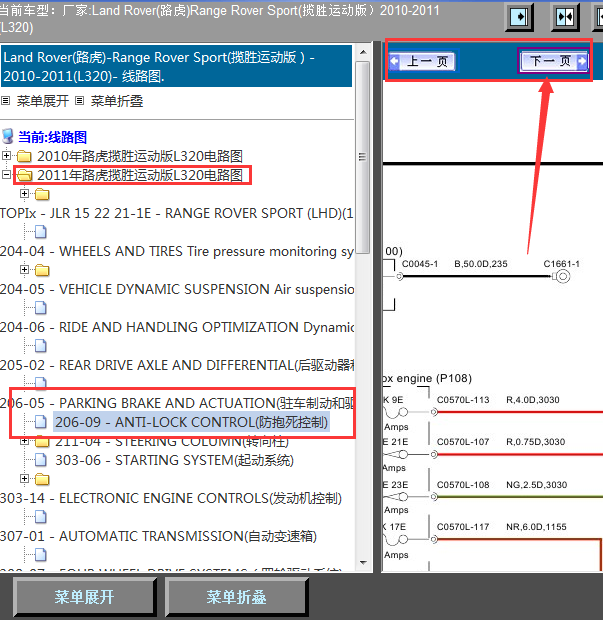Viewport: 603px width, 620px height.
Task: Click the 上一页 previous page button
Action: (x=423, y=61)
